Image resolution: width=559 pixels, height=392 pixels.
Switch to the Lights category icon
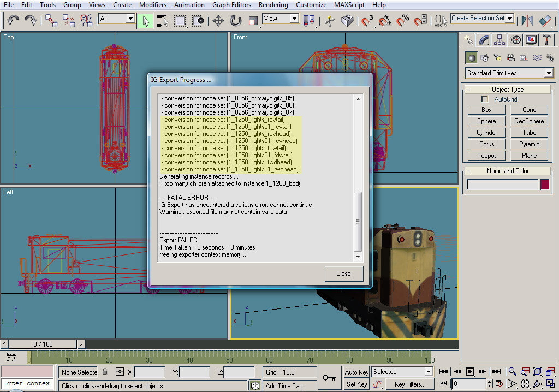[498, 57]
